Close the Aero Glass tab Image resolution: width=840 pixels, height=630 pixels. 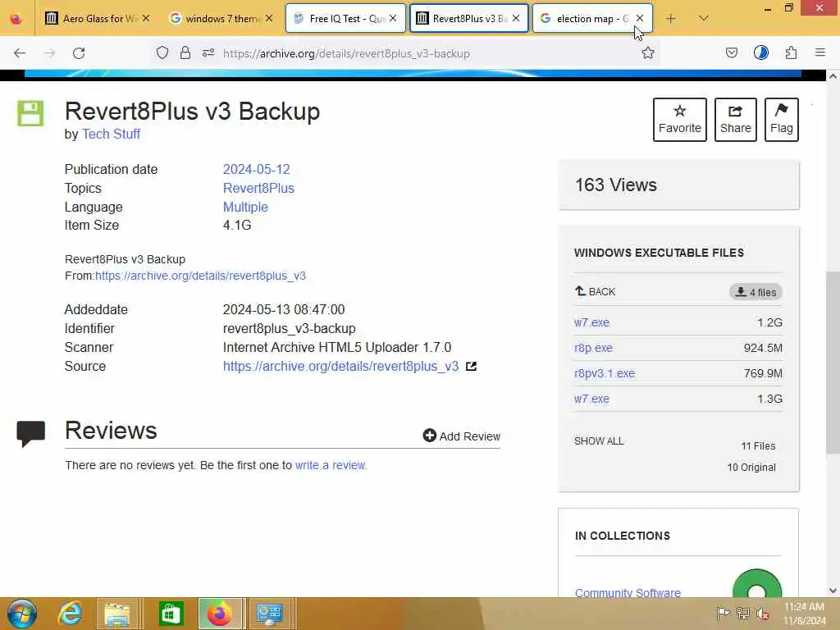146,18
